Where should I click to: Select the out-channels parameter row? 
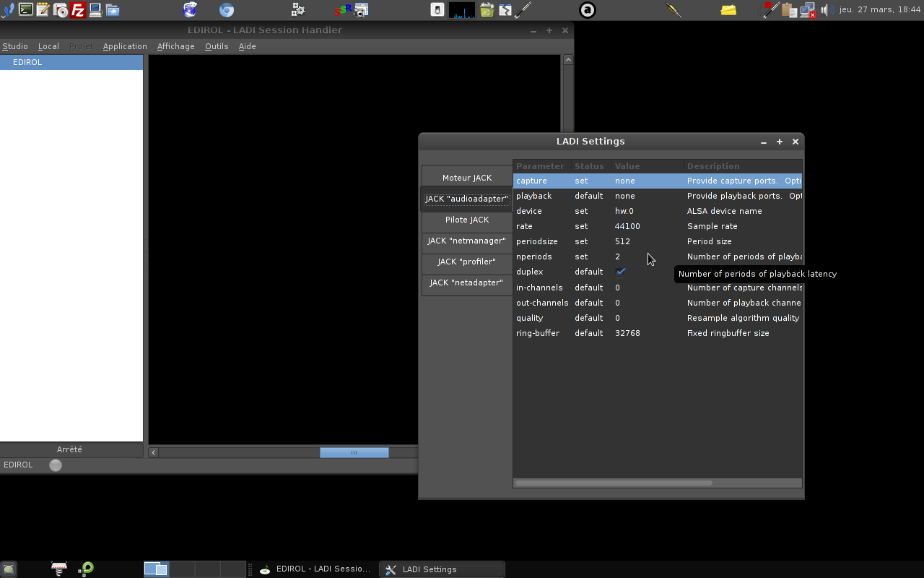coord(658,303)
